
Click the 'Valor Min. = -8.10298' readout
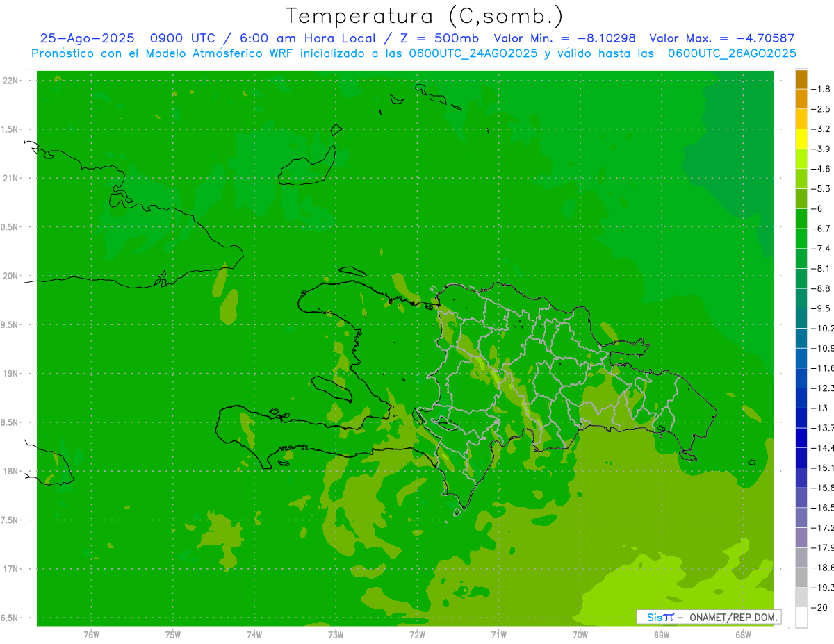[x=564, y=39]
